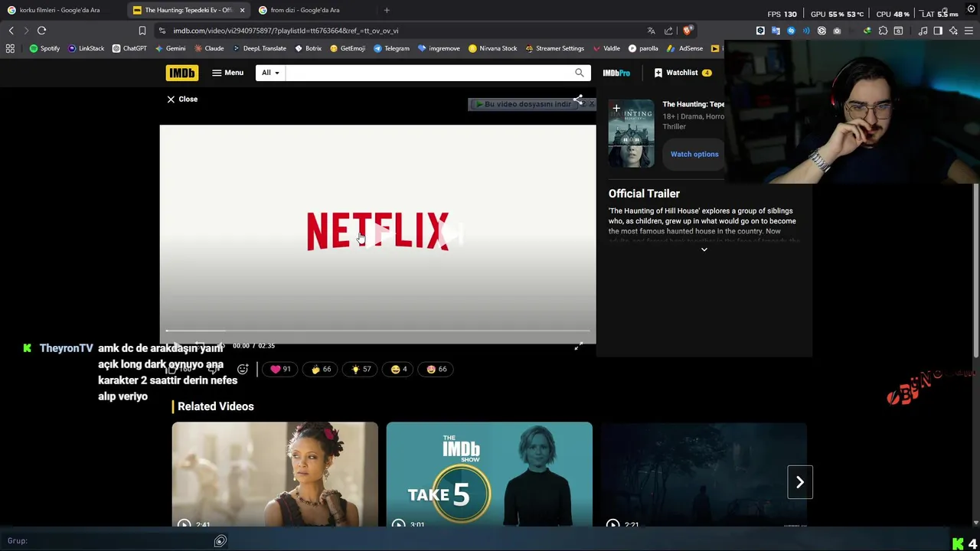The width and height of the screenshot is (980, 551).
Task: React with heart-eyes face (66)
Action: click(436, 369)
